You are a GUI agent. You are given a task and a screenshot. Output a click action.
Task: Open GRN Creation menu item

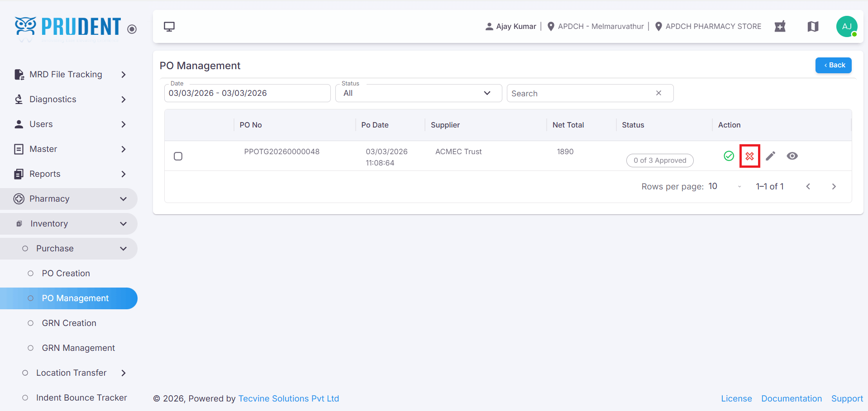[x=69, y=323]
